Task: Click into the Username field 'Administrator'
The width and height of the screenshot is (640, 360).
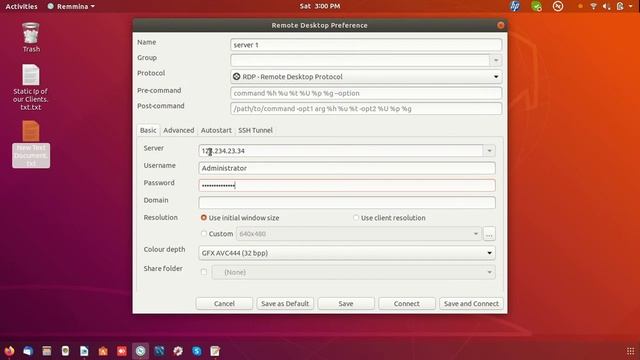Action: coord(347,168)
